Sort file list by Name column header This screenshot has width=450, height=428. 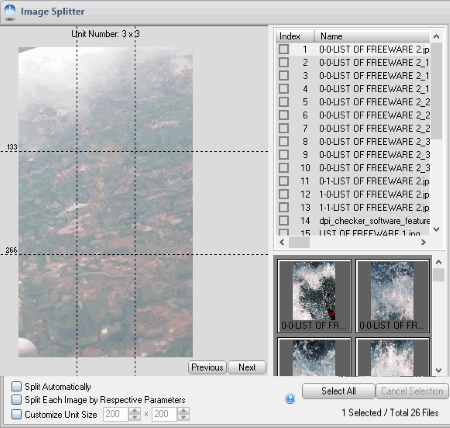coord(372,36)
